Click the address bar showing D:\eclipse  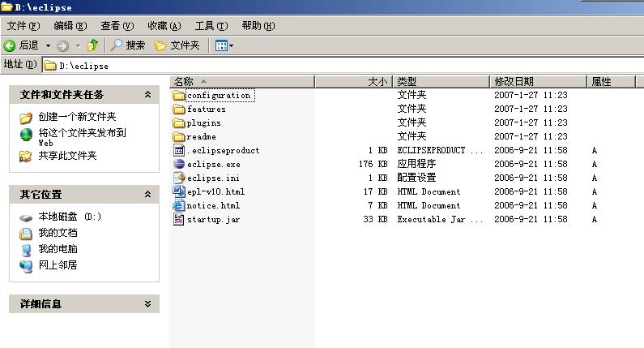(x=343, y=66)
